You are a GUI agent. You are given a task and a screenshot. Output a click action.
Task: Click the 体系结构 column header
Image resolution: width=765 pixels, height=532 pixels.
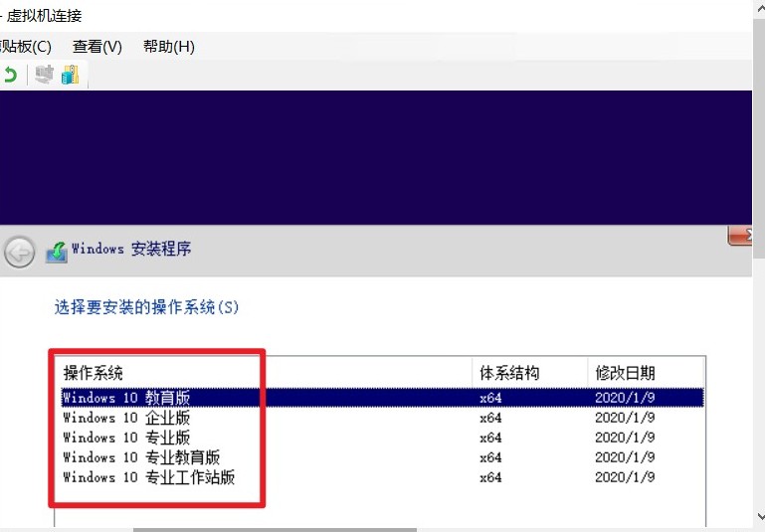pos(530,373)
